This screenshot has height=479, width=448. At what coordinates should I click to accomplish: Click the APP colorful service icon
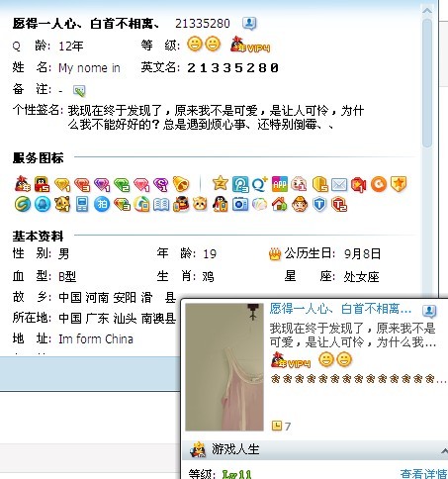click(x=280, y=184)
